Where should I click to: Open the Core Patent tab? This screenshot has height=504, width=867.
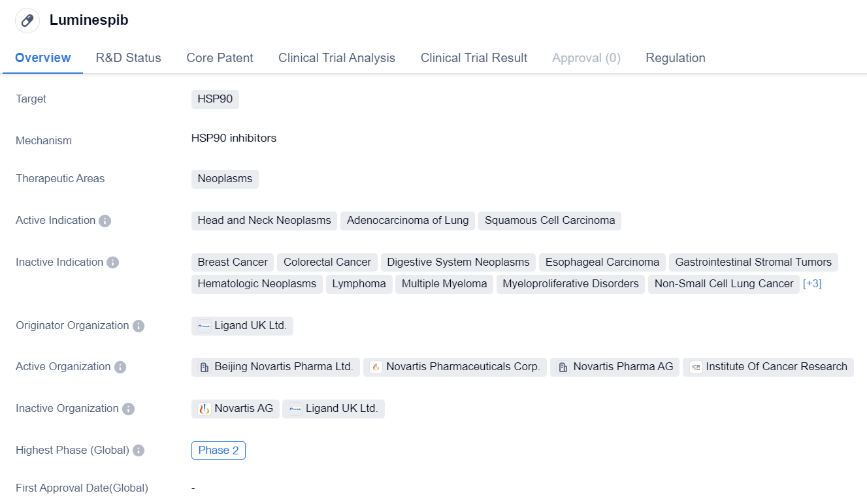[220, 57]
